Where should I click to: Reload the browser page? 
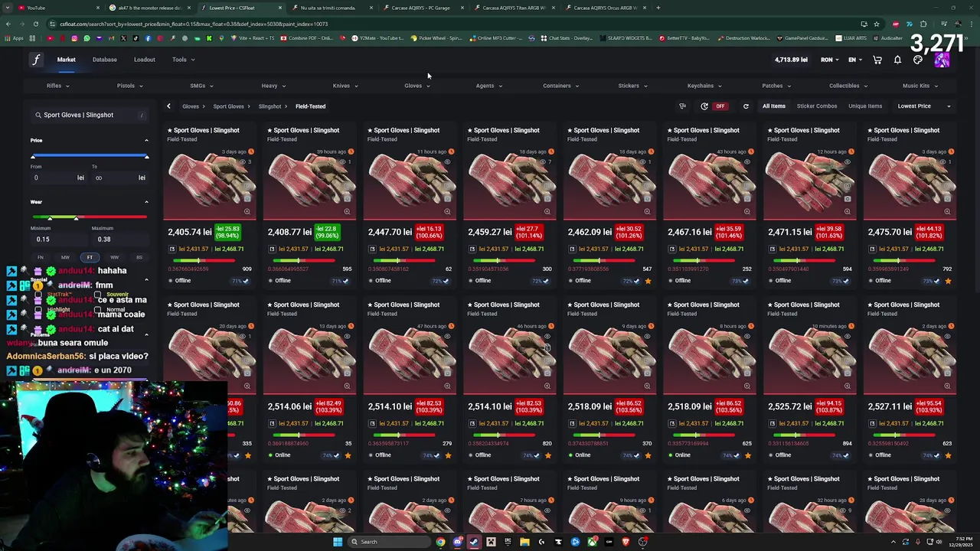(35, 24)
